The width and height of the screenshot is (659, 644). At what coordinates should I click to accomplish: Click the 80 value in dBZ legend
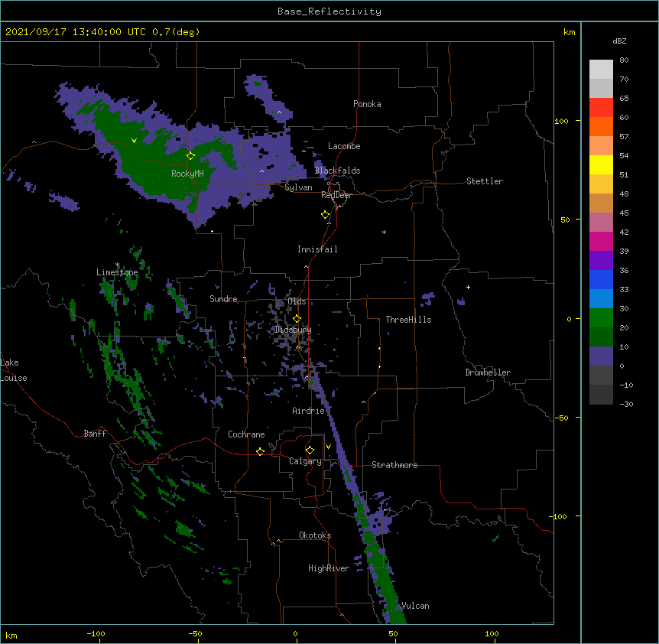tap(624, 60)
